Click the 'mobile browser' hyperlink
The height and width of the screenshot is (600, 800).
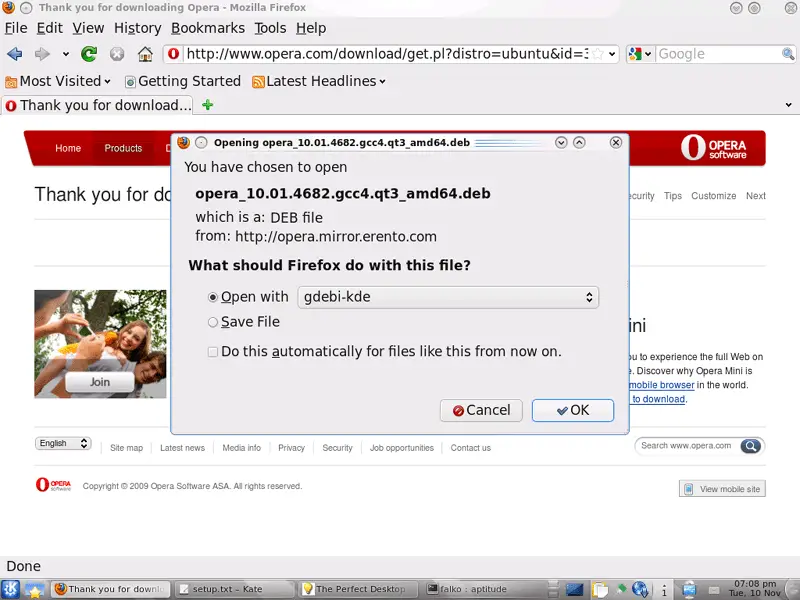tap(662, 385)
